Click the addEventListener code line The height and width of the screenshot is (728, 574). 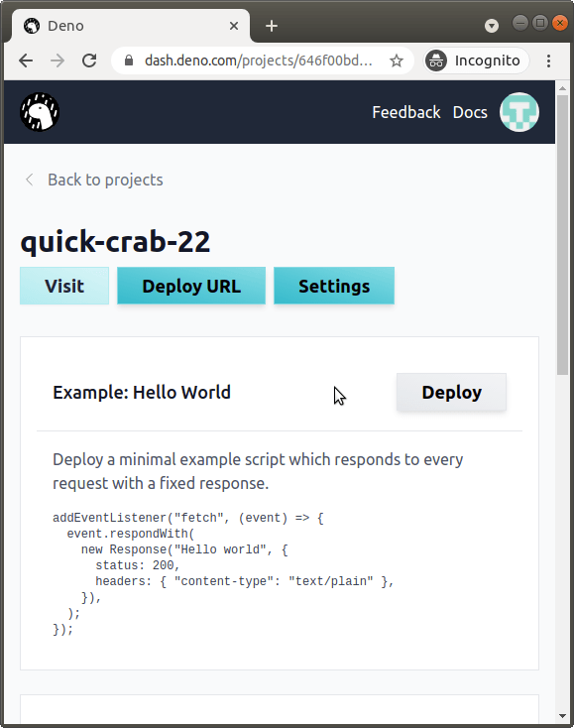[x=188, y=518]
